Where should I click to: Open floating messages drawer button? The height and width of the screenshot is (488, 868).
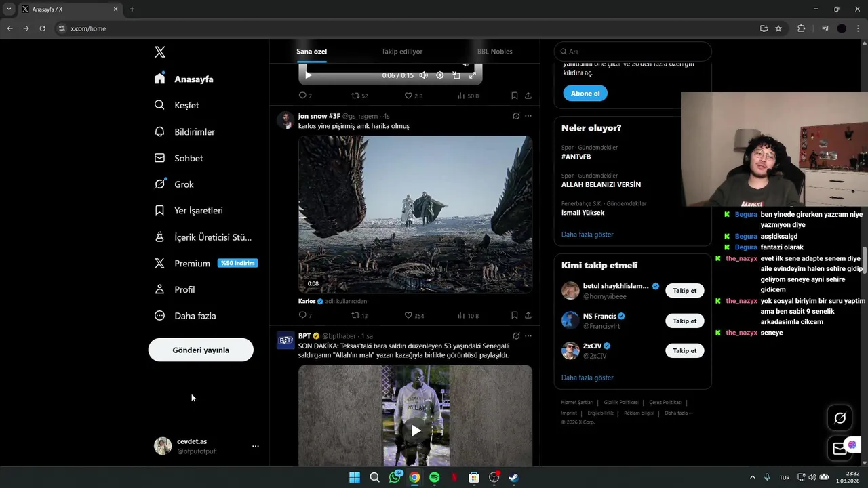pos(840,448)
